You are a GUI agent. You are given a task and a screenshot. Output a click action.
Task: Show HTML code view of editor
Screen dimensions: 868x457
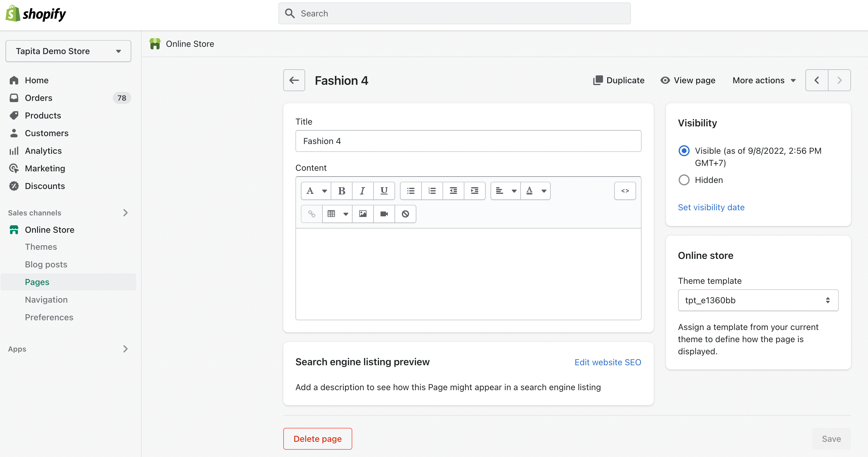[625, 191]
